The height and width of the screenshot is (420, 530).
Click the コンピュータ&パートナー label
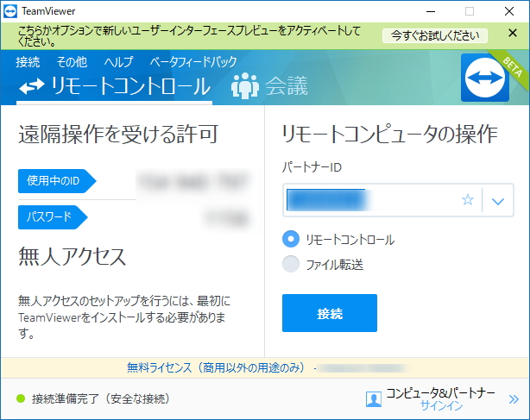tap(440, 393)
